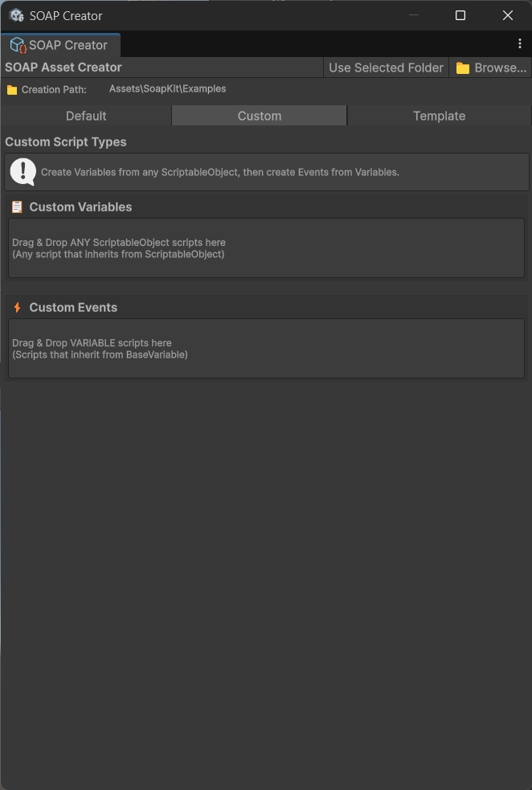
Task: Click the Custom Script Types heading
Action: click(x=66, y=142)
